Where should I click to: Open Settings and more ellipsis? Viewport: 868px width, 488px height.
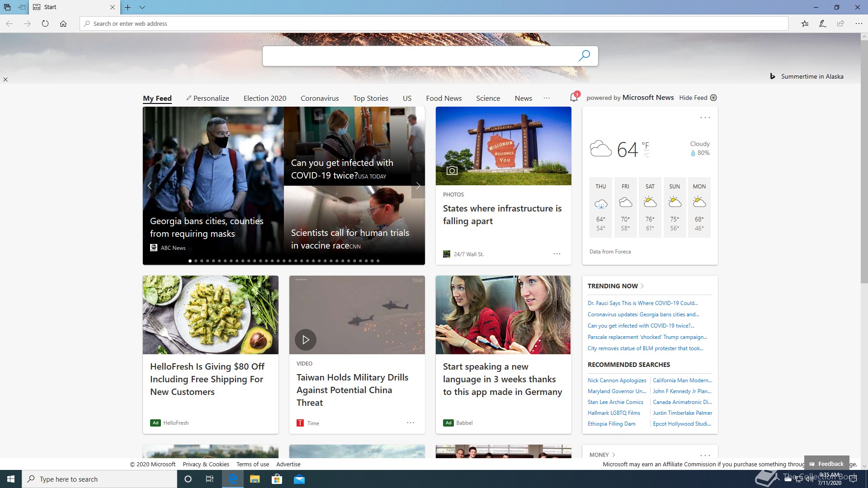[x=859, y=23]
